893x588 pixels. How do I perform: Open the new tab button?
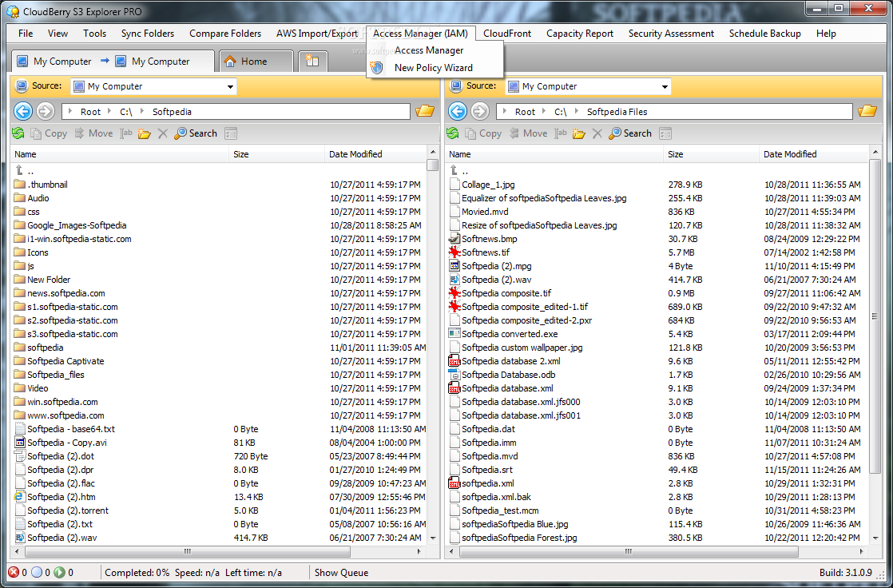(x=312, y=61)
